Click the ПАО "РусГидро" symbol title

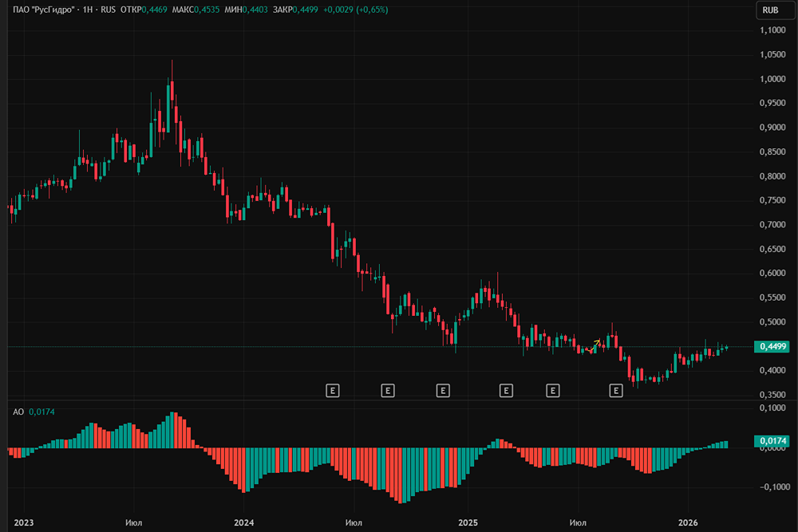pos(43,10)
